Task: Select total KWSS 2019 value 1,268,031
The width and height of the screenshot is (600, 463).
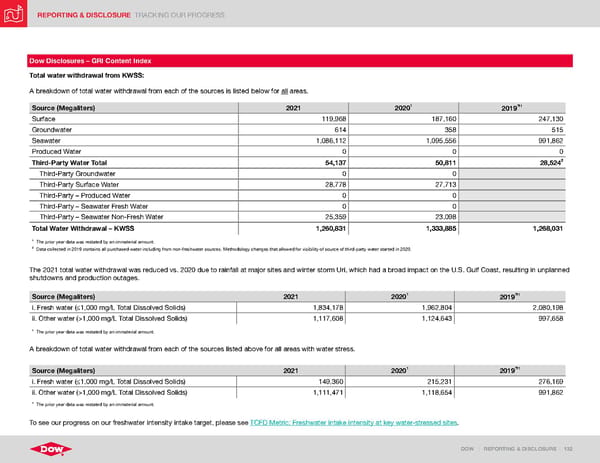Action: [548, 228]
